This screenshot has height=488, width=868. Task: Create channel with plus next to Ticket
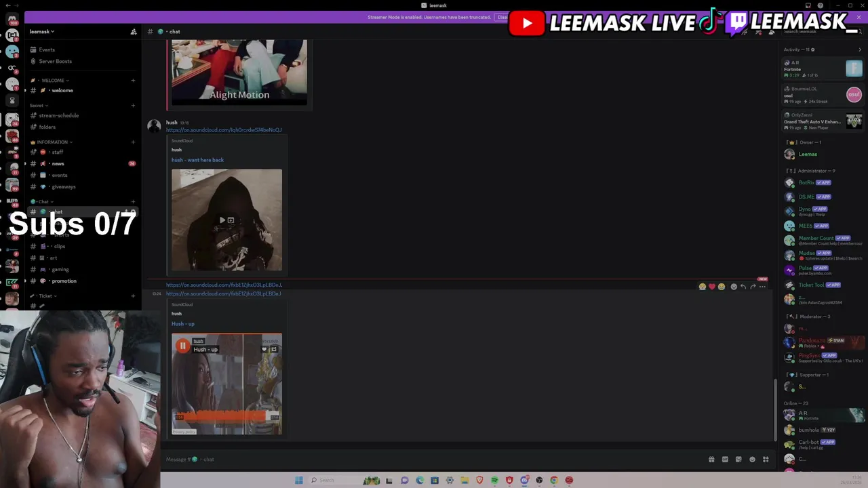(133, 296)
